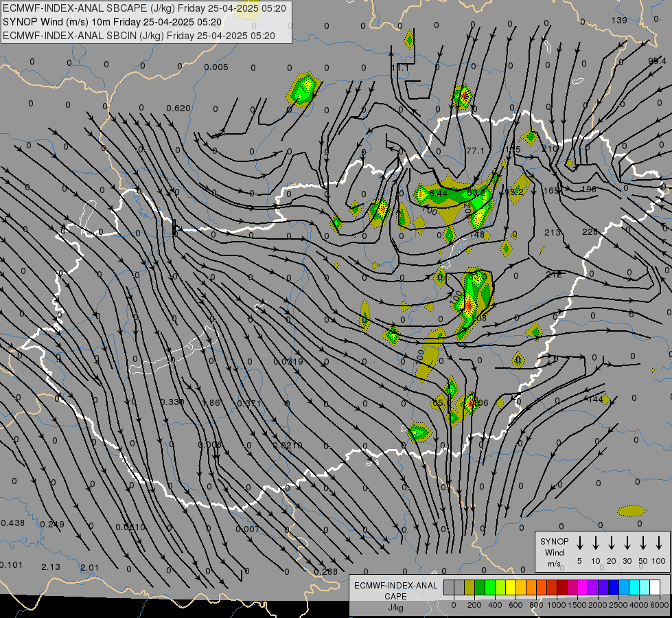Select the bright yellow CAPE legend swatch
The image size is (672, 618).
click(x=511, y=587)
